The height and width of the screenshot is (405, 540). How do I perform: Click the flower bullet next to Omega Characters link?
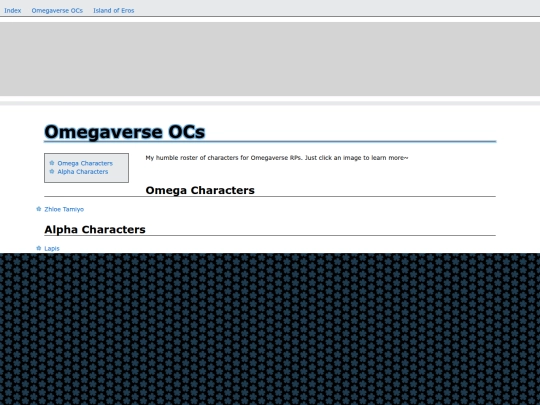click(x=52, y=163)
